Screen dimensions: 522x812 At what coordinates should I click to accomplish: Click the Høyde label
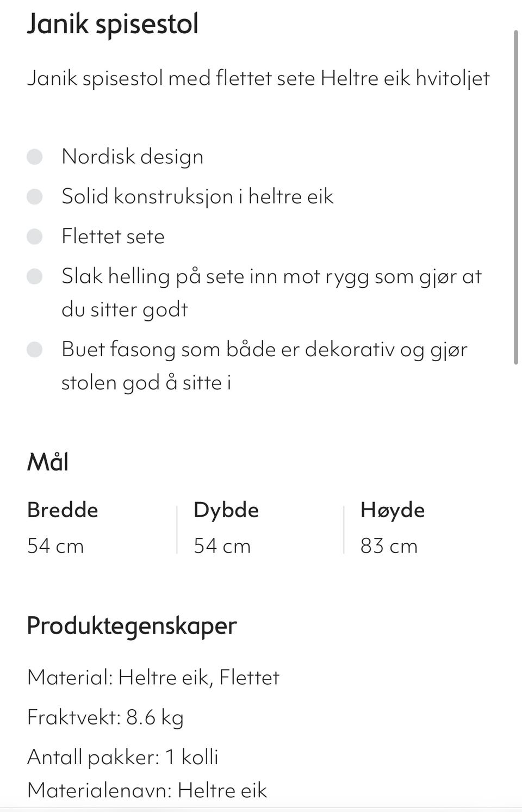tap(392, 510)
